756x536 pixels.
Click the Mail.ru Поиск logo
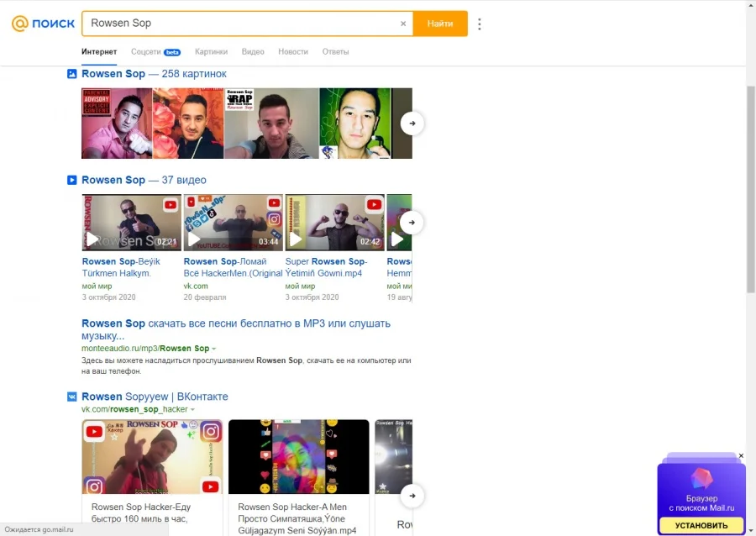[43, 24]
